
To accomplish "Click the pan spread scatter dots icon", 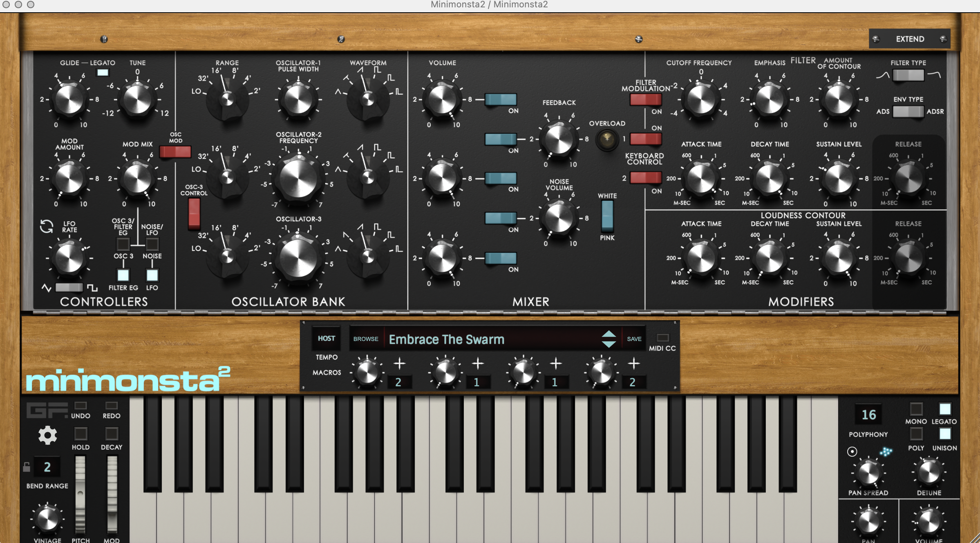I will 886,451.
